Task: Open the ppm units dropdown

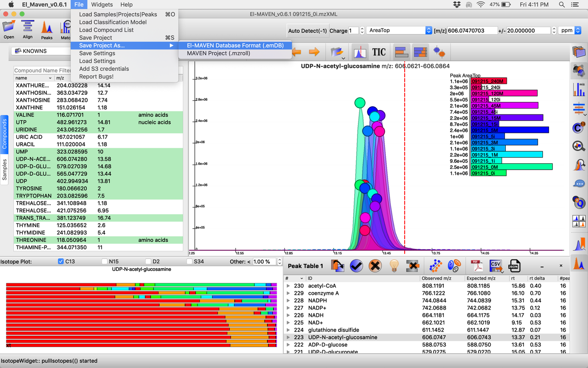Action: click(x=570, y=30)
